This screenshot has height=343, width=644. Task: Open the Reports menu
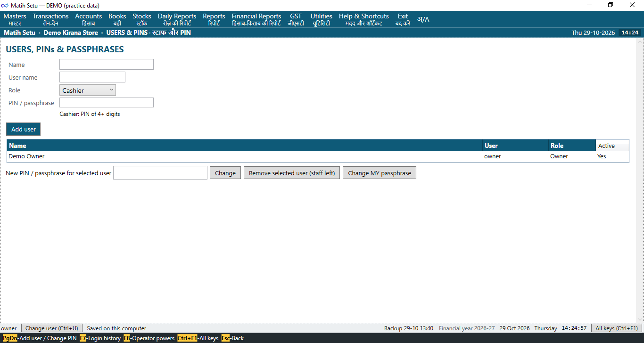(214, 19)
